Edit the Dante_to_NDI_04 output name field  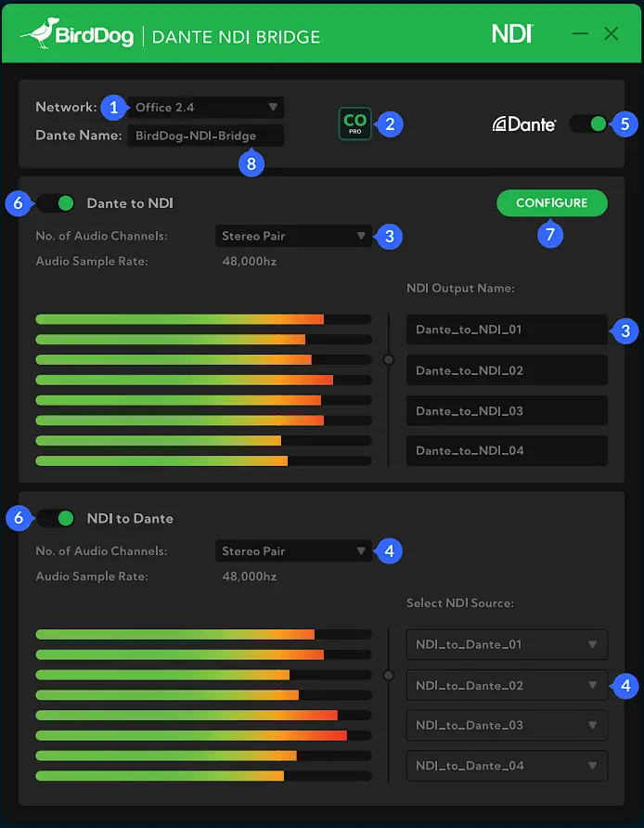point(507,450)
